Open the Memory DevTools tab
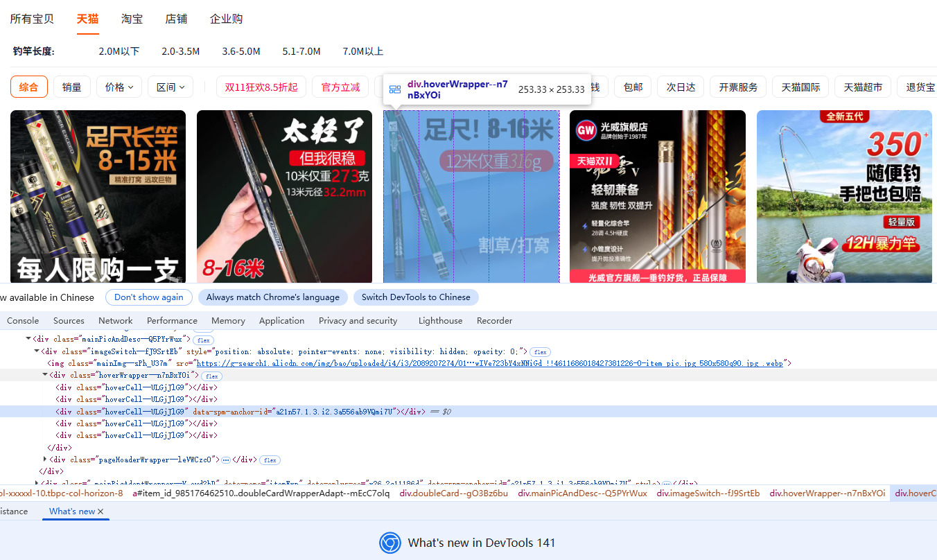The width and height of the screenshot is (937, 560). [x=228, y=320]
